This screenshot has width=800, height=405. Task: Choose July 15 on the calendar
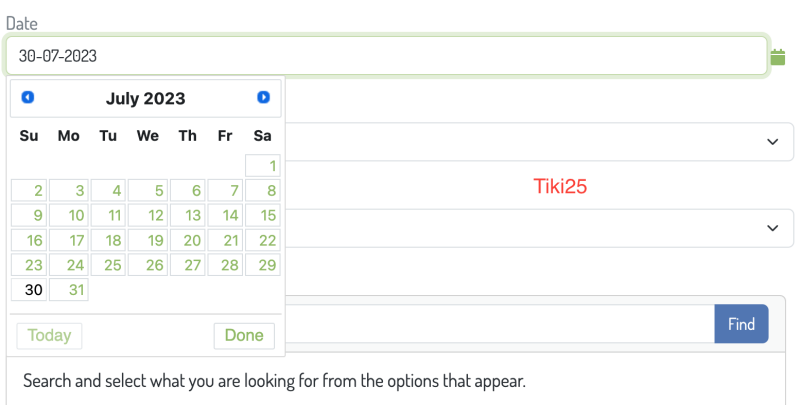click(263, 215)
